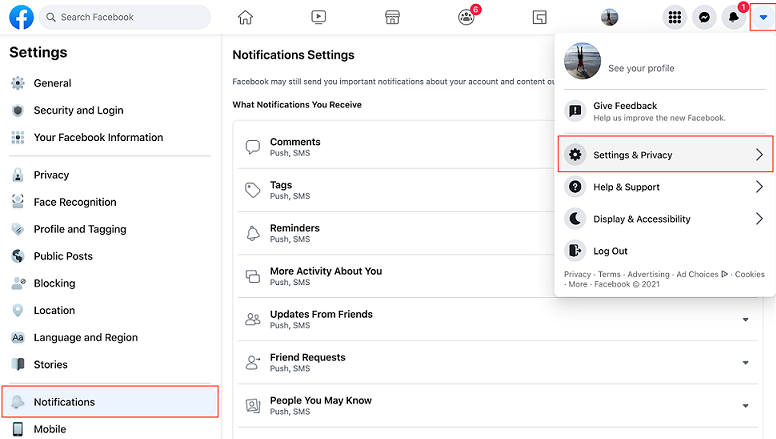
Task: Open the Groups icon with badge
Action: pos(466,17)
